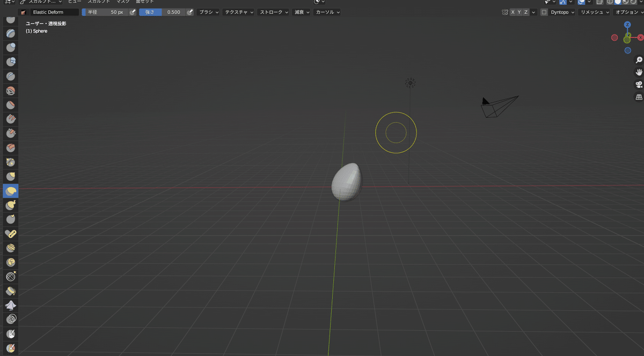Click the symmetry butterfly icon
Viewport: 644px width, 356px height.
(504, 12)
